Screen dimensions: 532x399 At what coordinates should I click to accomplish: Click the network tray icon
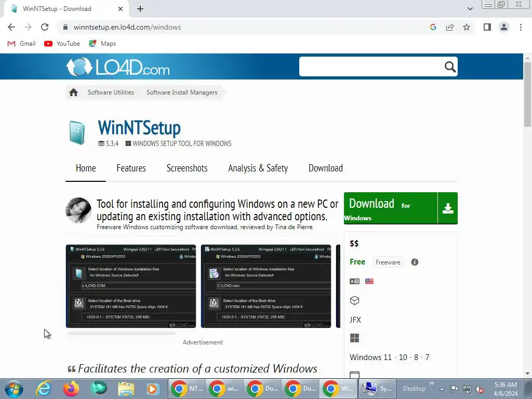pyautogui.click(x=467, y=389)
